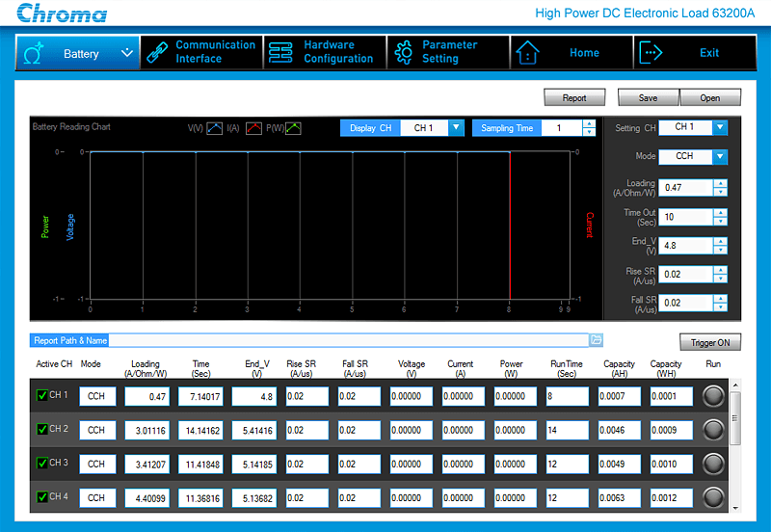Increase Sampling Time with up arrow
This screenshot has height=532, width=771.
(x=589, y=124)
